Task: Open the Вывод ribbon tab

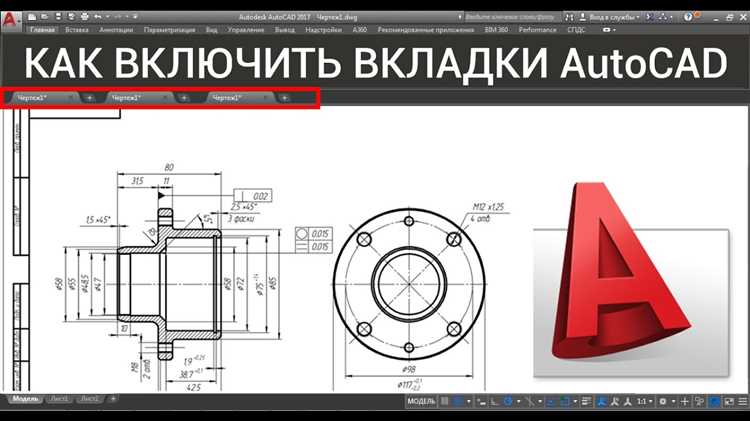Action: click(285, 30)
